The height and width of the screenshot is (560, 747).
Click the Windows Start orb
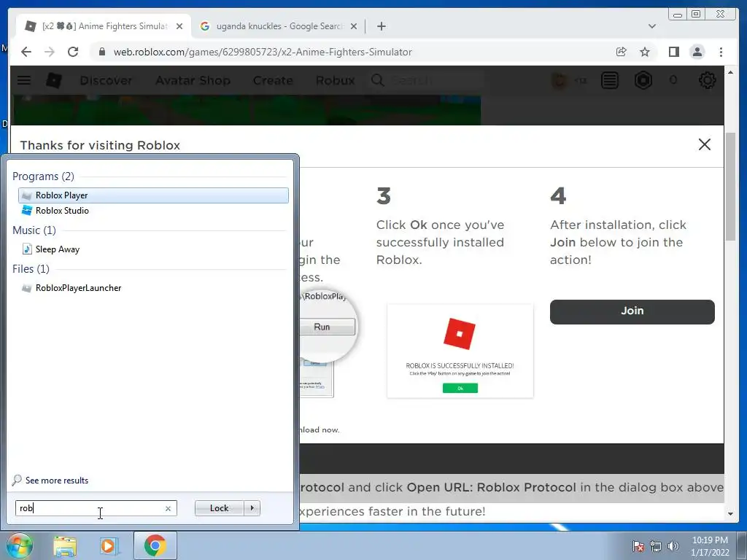(x=18, y=545)
